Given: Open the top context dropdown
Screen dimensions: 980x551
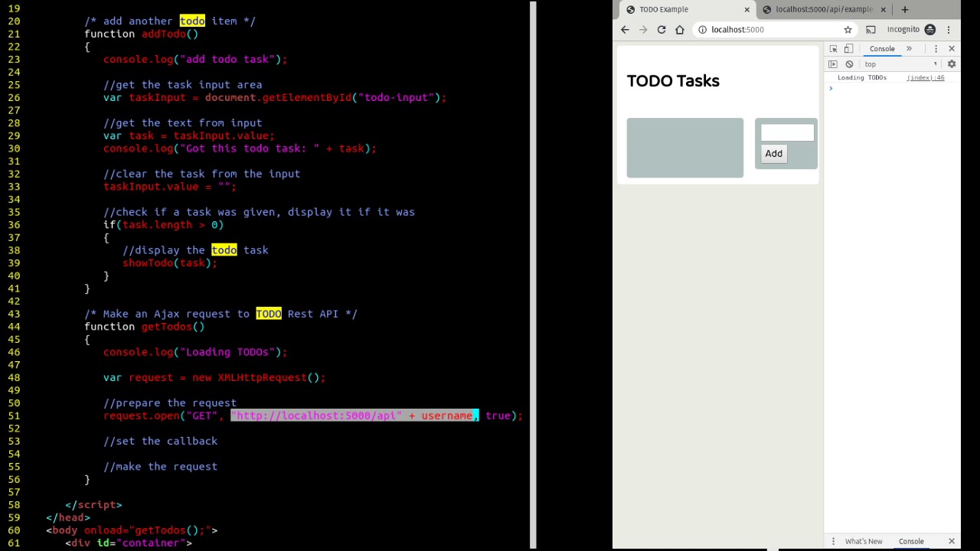Looking at the screenshot, I should pos(901,64).
